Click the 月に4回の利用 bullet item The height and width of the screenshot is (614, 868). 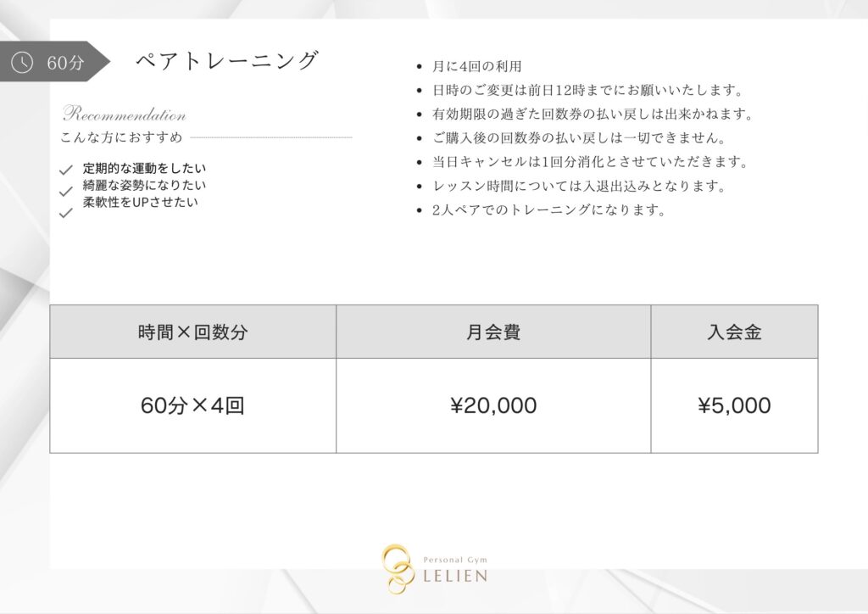[476, 66]
